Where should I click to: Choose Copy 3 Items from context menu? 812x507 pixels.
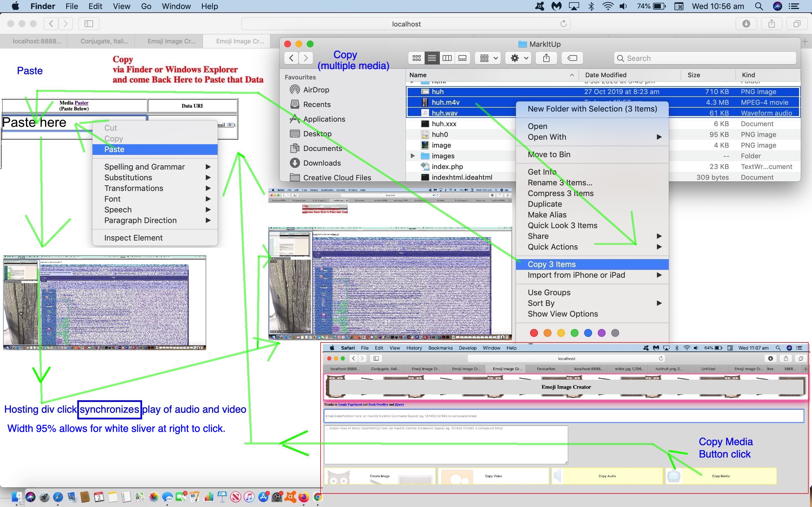[x=551, y=264]
